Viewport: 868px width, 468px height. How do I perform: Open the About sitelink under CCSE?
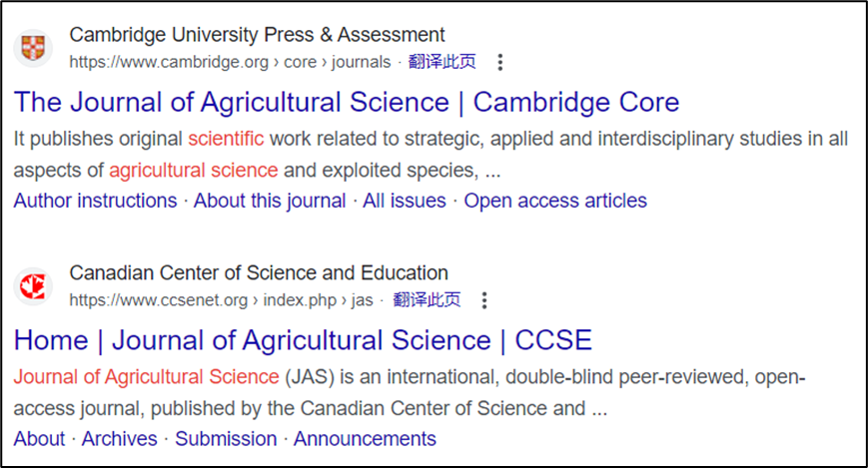[x=39, y=439]
